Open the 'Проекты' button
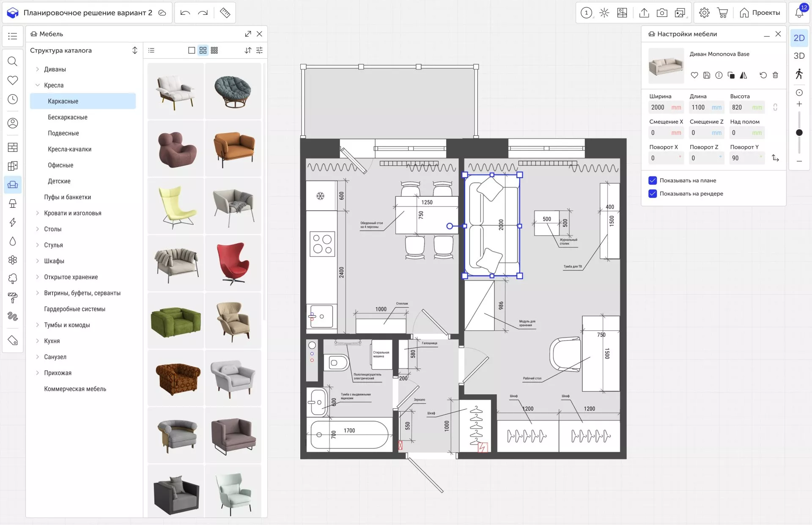 760,13
